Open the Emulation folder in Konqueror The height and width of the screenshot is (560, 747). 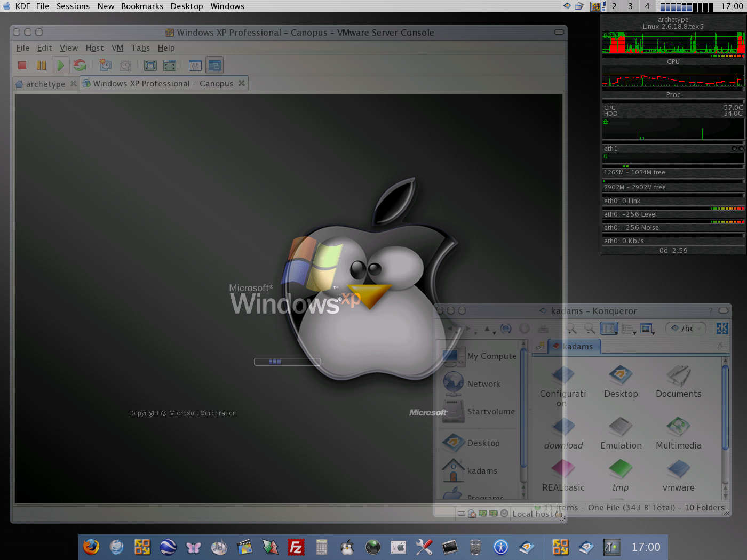tap(621, 433)
